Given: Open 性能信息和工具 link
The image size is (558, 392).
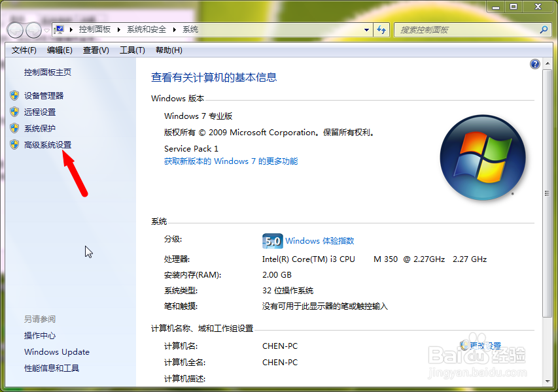Looking at the screenshot, I should [52, 368].
